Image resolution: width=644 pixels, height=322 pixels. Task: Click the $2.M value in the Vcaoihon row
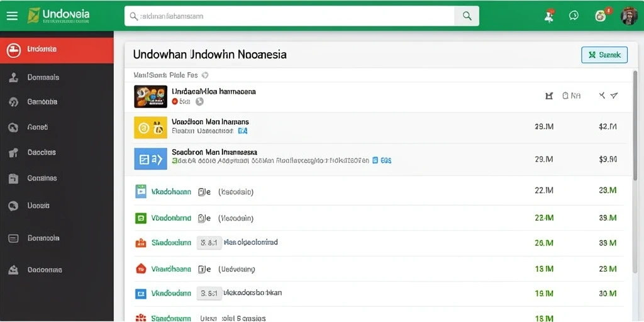click(608, 127)
